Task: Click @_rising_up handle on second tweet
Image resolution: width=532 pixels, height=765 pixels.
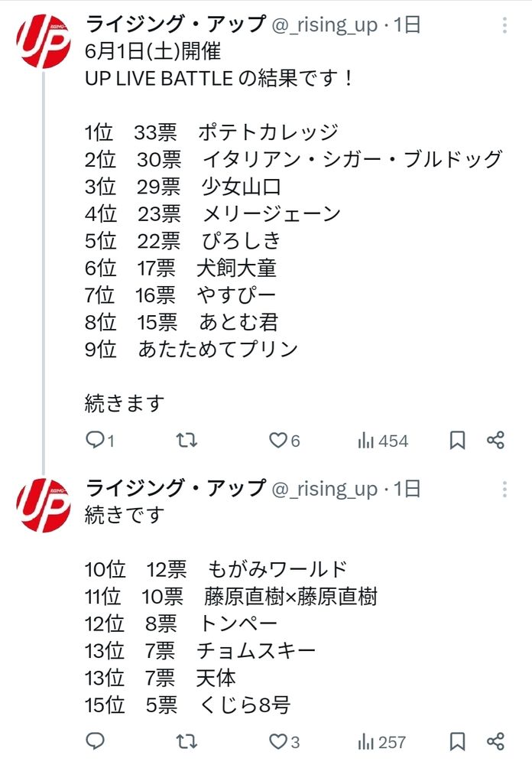Action: (x=325, y=489)
